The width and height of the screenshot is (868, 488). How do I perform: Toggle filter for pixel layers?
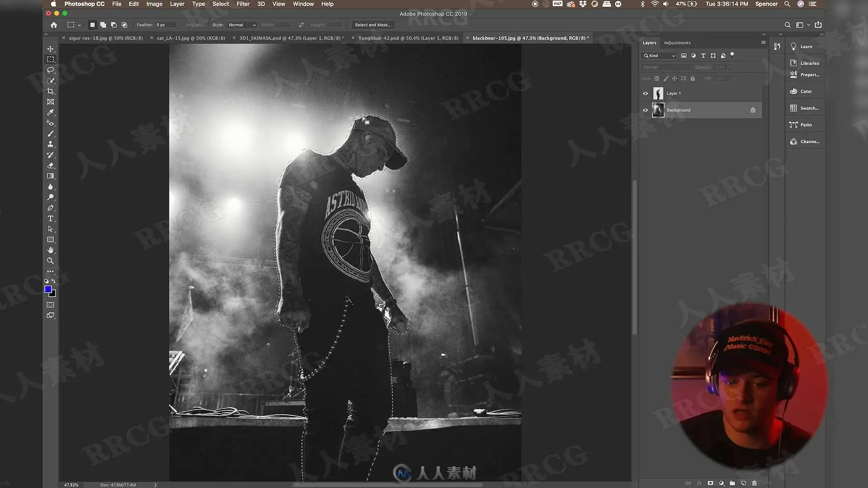pyautogui.click(x=684, y=56)
